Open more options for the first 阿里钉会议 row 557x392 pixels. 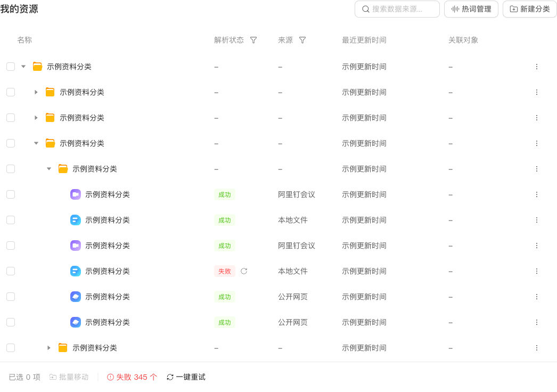pos(536,194)
